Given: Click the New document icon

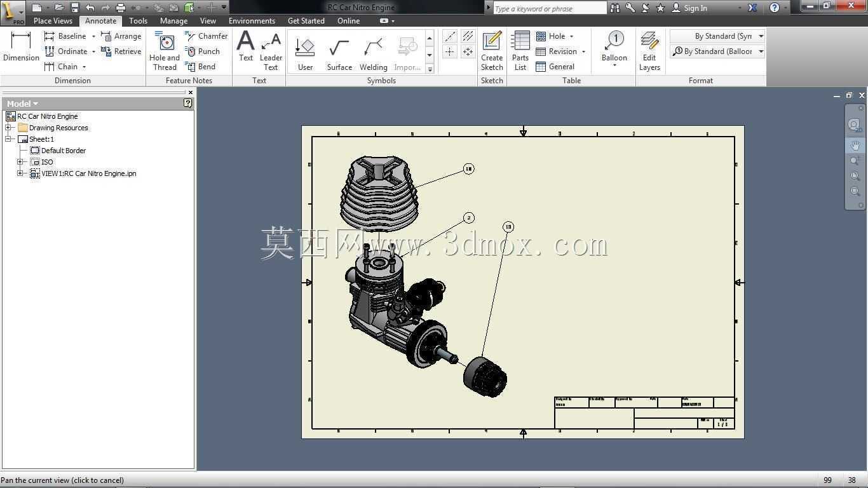Looking at the screenshot, I should 37,8.
